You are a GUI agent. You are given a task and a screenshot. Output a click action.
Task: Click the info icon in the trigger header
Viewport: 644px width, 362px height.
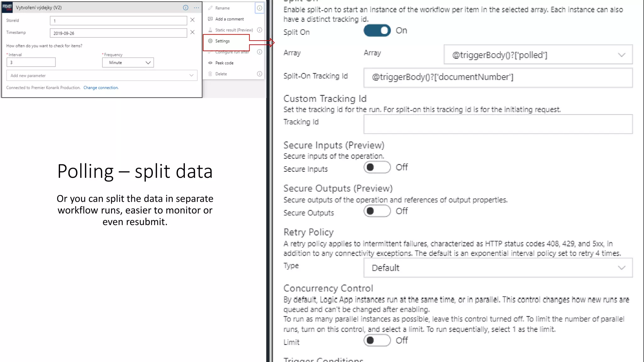[186, 8]
